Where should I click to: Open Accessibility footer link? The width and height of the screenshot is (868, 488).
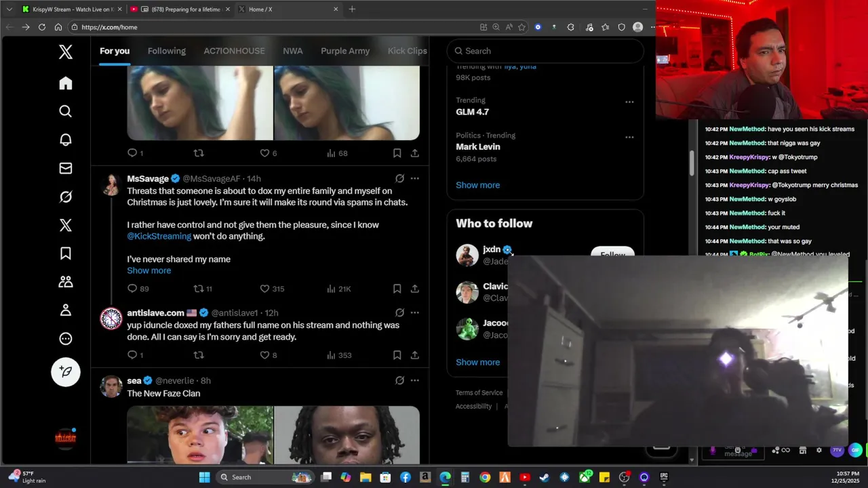point(473,407)
